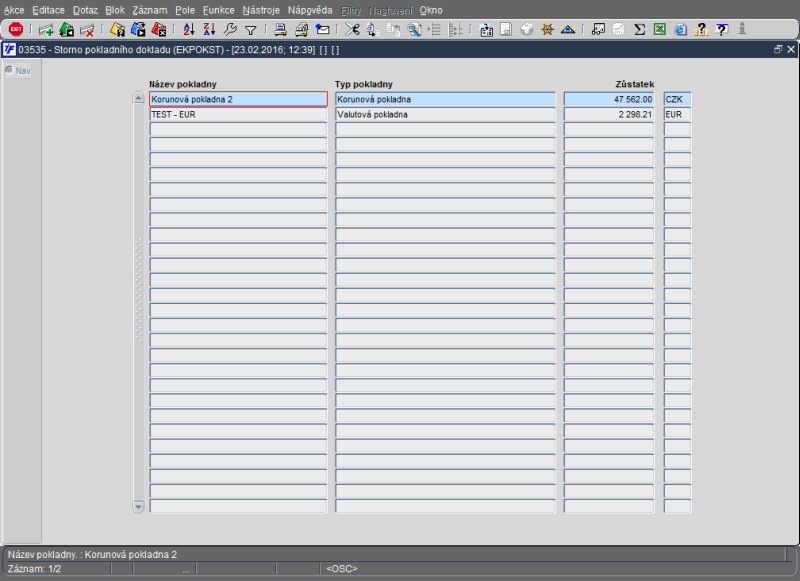
Task: Click the EUR currency cell
Action: pyautogui.click(x=677, y=114)
